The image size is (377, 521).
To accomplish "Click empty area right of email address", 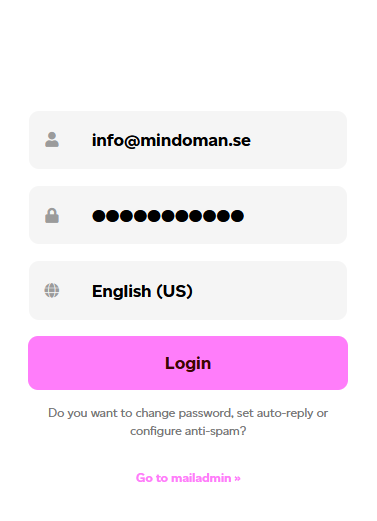I will pos(298,140).
